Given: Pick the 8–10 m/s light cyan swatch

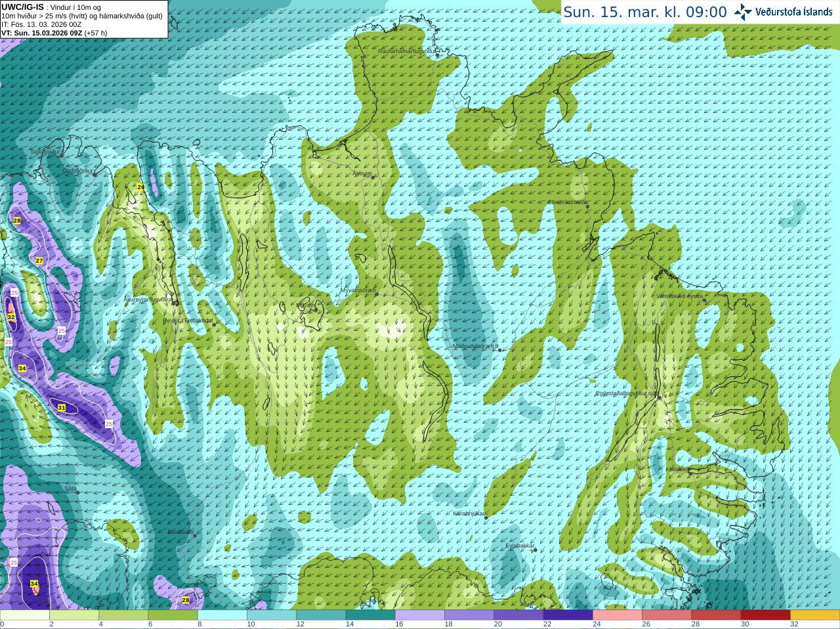Looking at the screenshot, I should (x=222, y=615).
